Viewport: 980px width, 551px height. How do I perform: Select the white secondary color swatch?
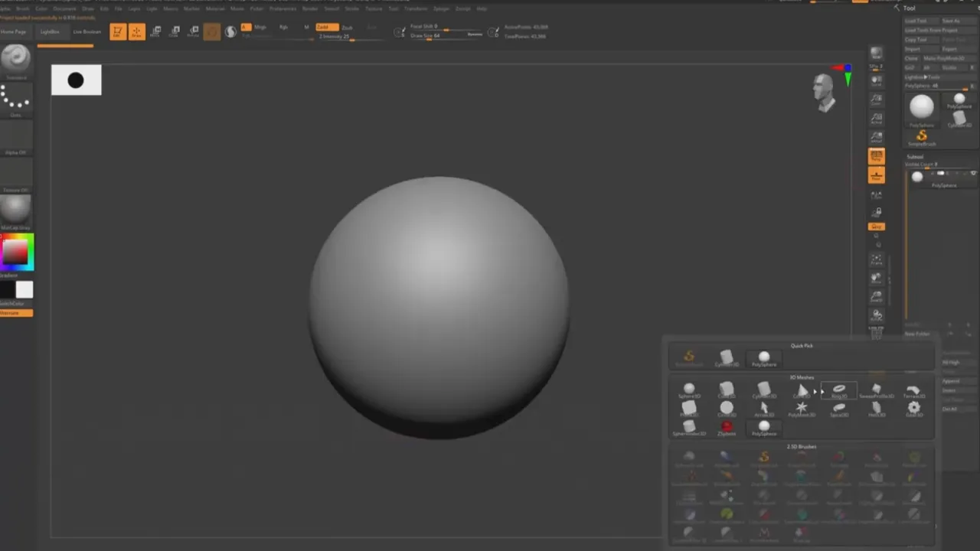[x=24, y=289]
